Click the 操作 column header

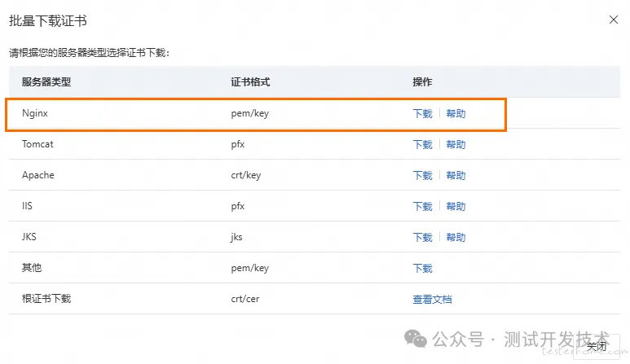click(x=422, y=82)
